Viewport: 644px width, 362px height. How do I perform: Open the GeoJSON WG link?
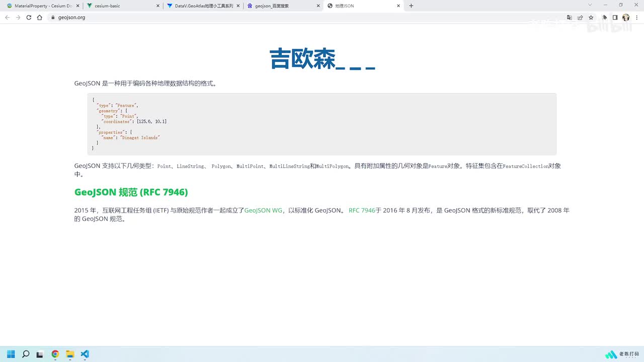[x=263, y=211]
